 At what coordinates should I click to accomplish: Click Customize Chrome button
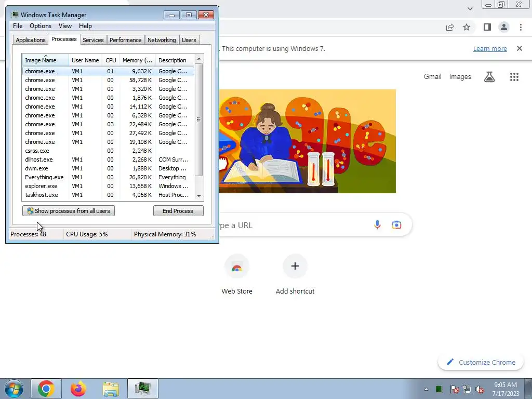pos(482,362)
